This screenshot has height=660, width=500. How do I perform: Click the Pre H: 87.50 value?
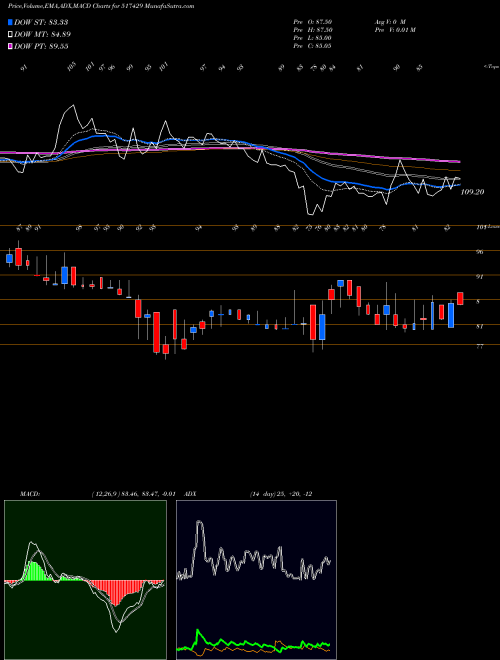point(314,30)
